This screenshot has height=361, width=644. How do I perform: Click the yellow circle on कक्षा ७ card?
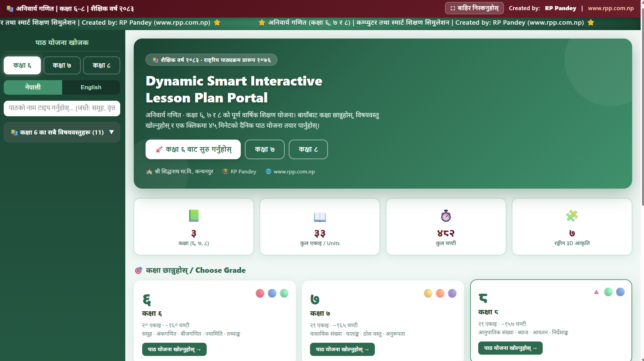tap(428, 293)
